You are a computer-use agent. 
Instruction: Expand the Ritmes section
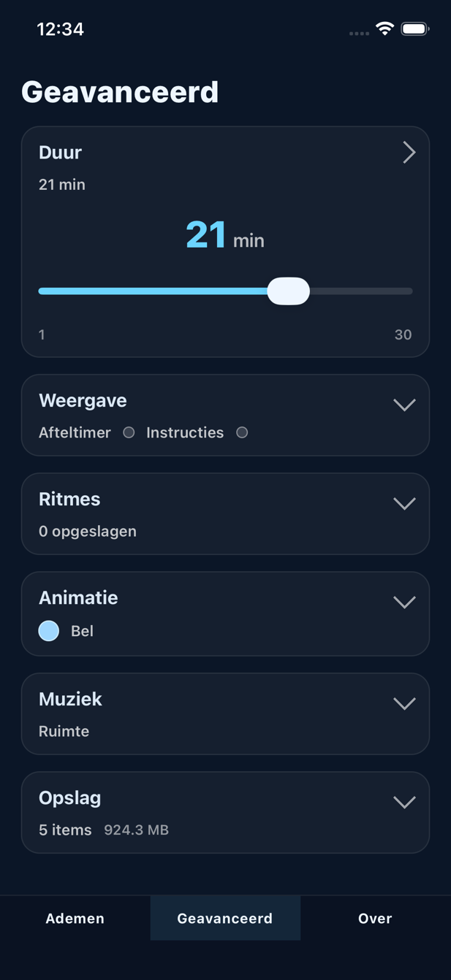coord(404,503)
